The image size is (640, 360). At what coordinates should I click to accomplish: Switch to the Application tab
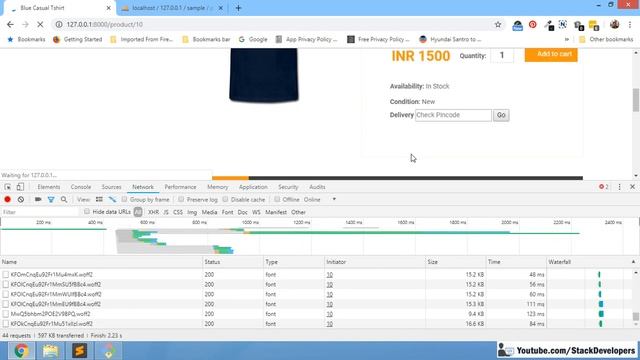click(253, 187)
